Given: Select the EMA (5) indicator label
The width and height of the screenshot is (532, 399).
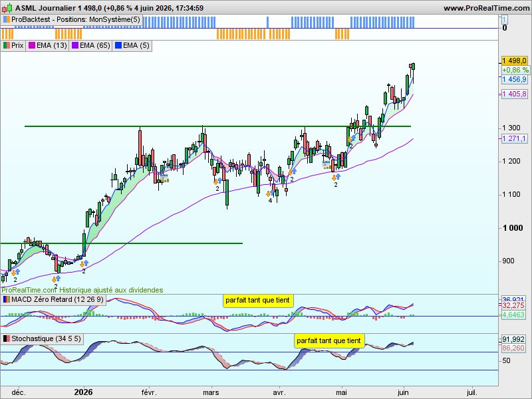Looking at the screenshot, I should click(136, 45).
